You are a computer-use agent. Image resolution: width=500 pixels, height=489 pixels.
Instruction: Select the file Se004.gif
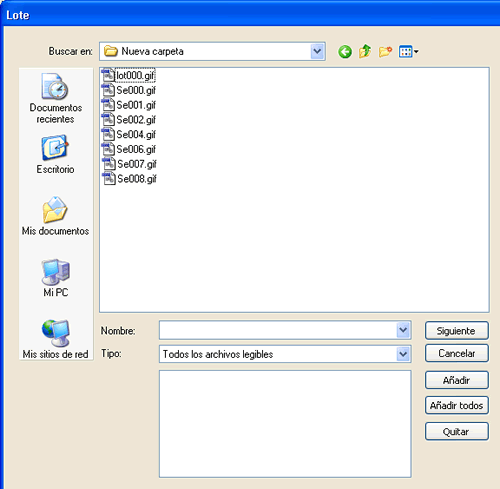(x=129, y=135)
